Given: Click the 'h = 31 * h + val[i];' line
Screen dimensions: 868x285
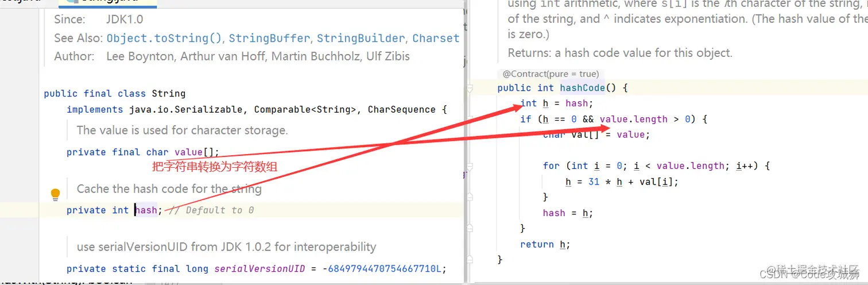Looking at the screenshot, I should tap(622, 182).
